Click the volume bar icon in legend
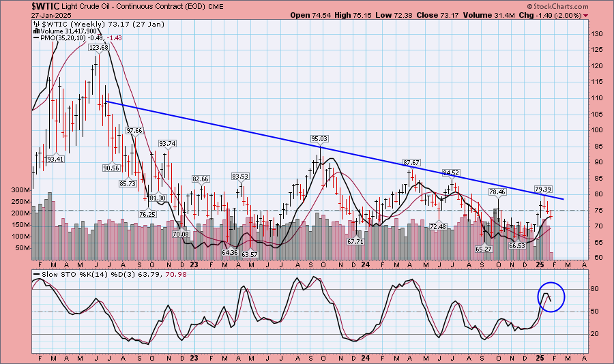614x364 pixels. 36,31
